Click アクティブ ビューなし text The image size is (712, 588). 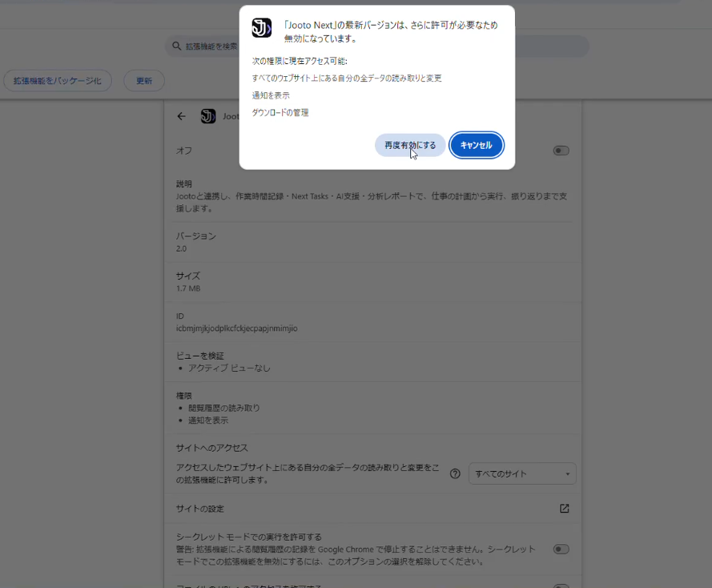tap(229, 369)
